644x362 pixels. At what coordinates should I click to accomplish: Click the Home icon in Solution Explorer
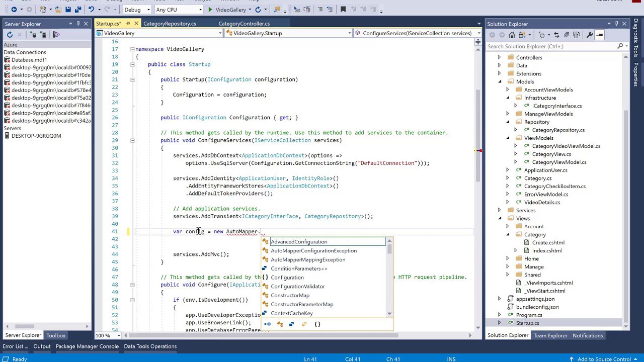point(512,35)
